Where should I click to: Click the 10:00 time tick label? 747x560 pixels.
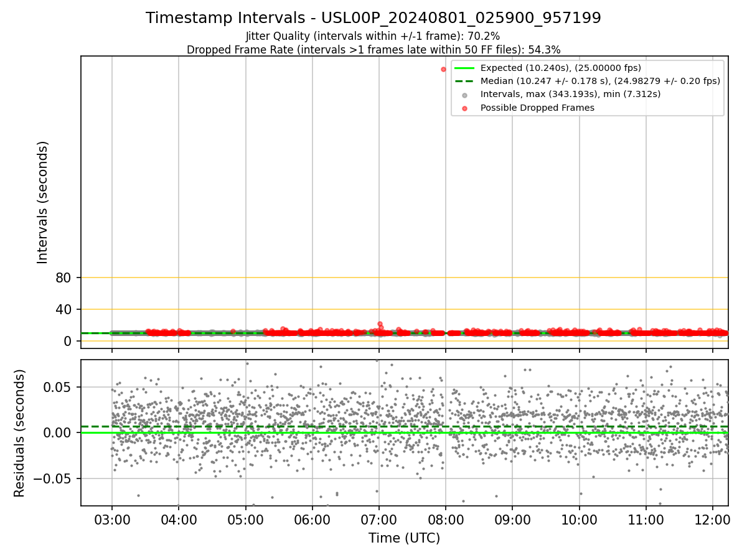[579, 520]
